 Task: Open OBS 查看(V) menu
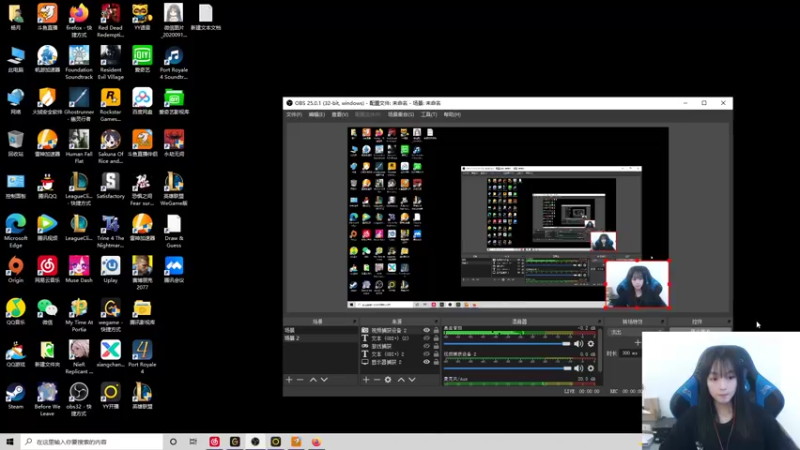(x=340, y=115)
